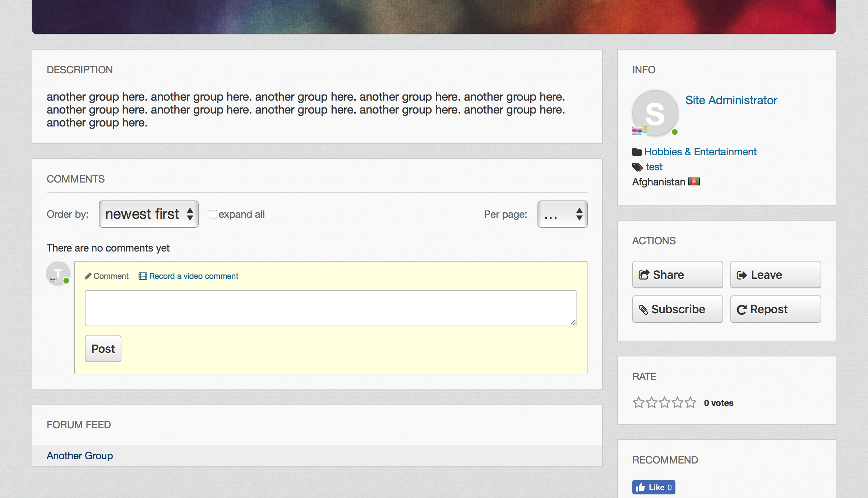Click the Site Administrator avatar icon

pyautogui.click(x=655, y=113)
